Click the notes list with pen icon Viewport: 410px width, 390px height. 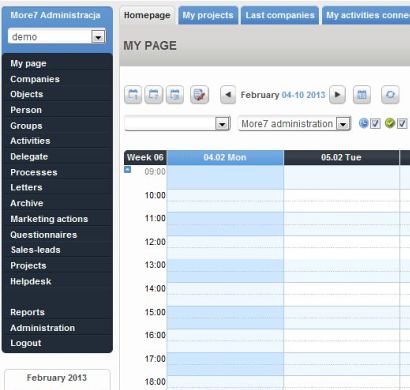(199, 95)
